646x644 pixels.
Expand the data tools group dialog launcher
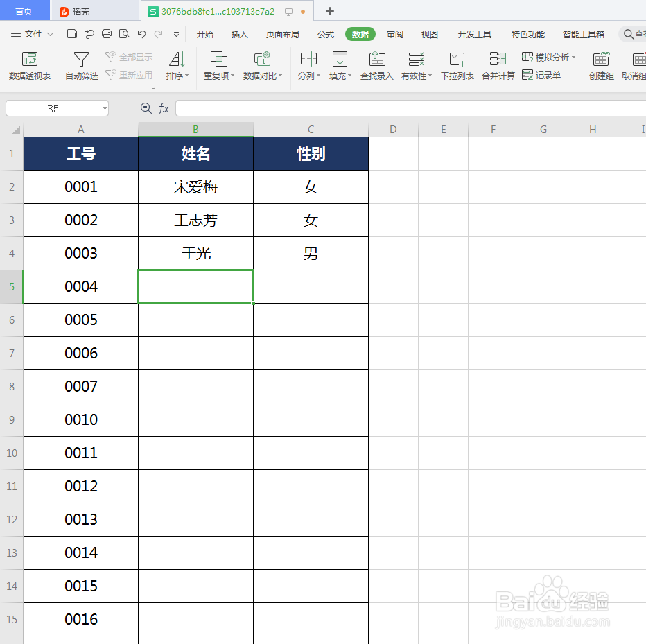pyautogui.click(x=154, y=87)
